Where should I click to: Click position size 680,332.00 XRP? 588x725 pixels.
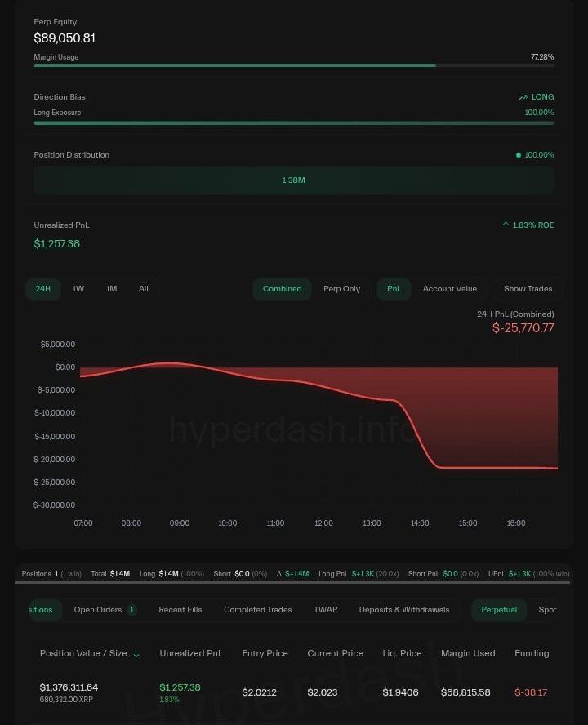click(67, 700)
